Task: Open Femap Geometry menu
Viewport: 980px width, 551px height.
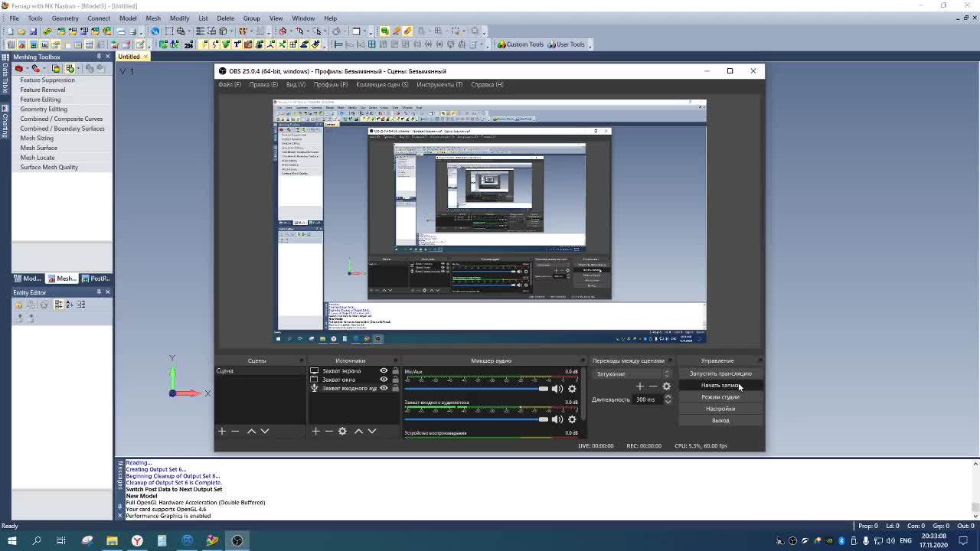Action: [x=65, y=18]
